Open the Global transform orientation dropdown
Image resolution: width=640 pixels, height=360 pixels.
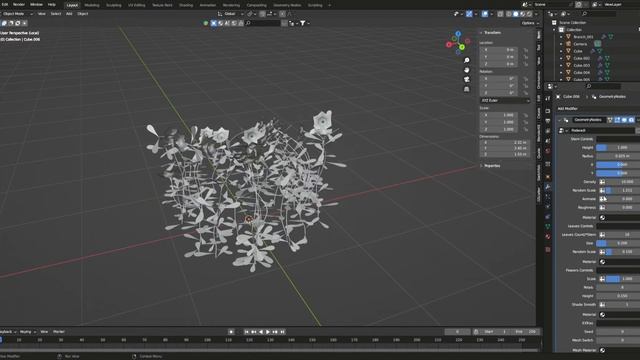click(x=231, y=14)
